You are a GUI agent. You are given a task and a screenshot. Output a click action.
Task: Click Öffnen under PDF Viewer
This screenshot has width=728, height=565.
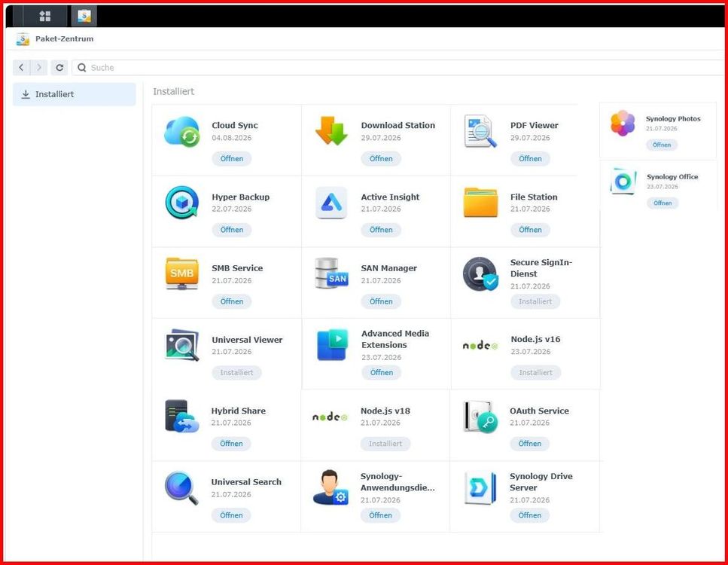[530, 159]
